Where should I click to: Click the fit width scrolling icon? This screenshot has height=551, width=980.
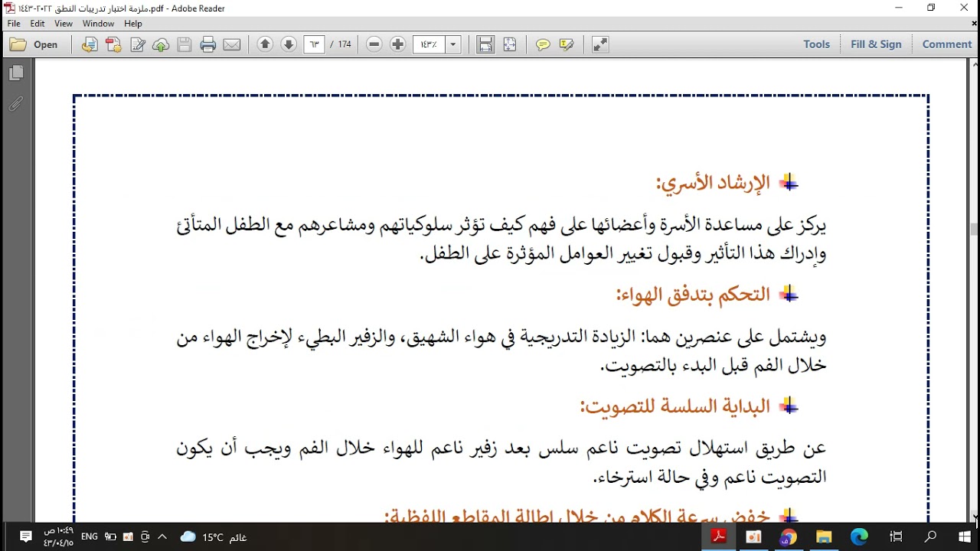[x=485, y=44]
